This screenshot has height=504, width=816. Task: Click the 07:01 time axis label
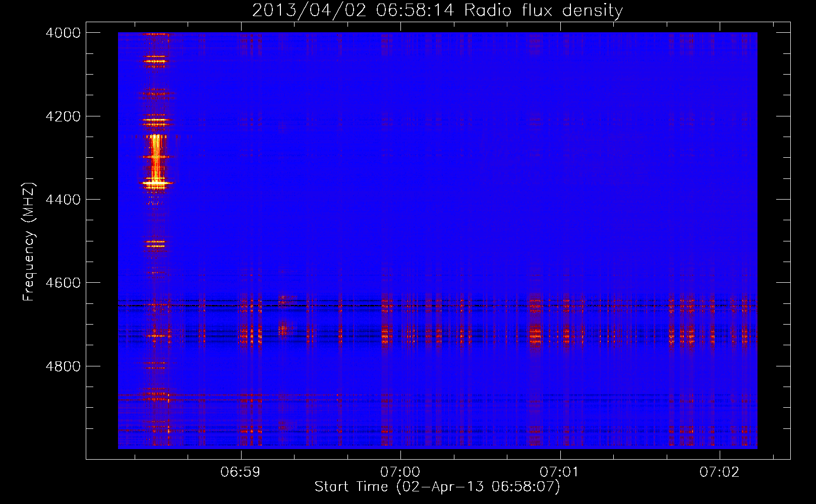pos(559,472)
